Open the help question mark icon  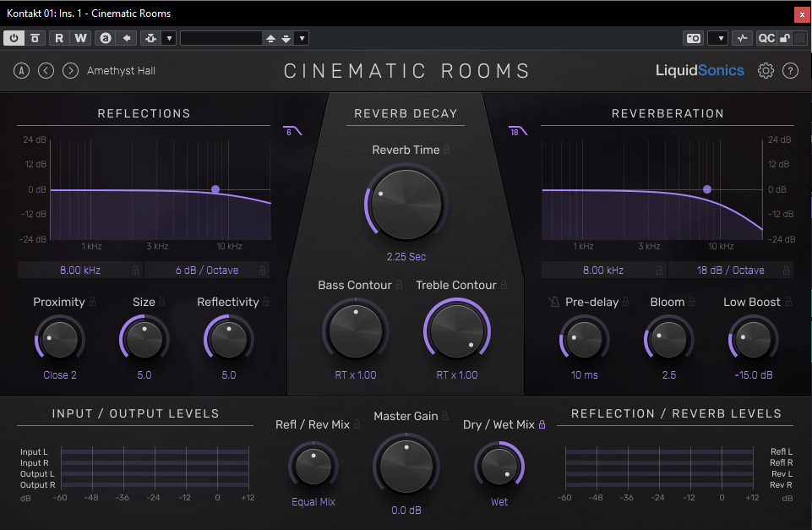(x=790, y=70)
